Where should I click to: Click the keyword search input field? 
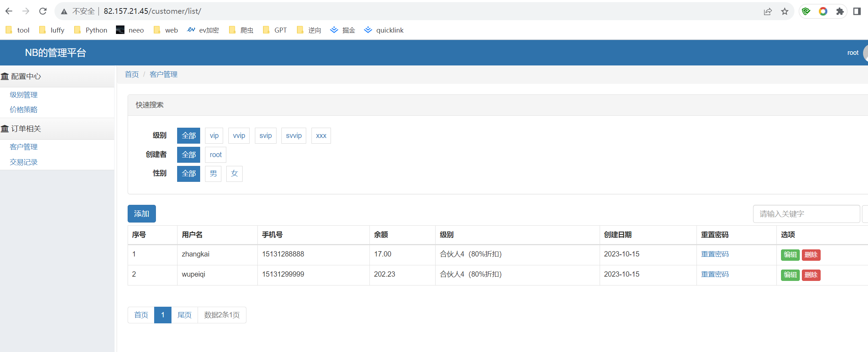(806, 214)
